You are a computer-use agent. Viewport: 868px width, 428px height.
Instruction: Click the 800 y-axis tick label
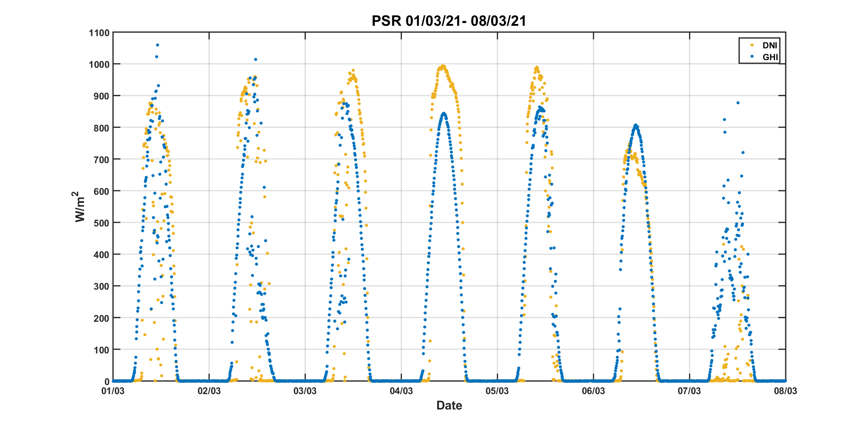click(101, 128)
